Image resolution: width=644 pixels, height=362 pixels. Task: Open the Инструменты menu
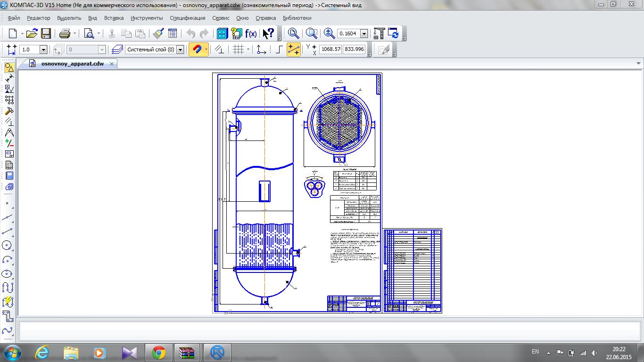pos(147,18)
